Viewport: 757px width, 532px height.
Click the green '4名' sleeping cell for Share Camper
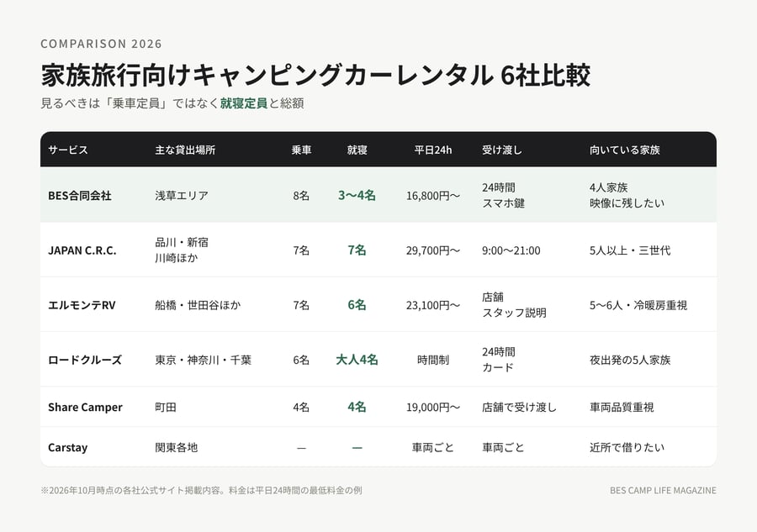[x=357, y=407]
